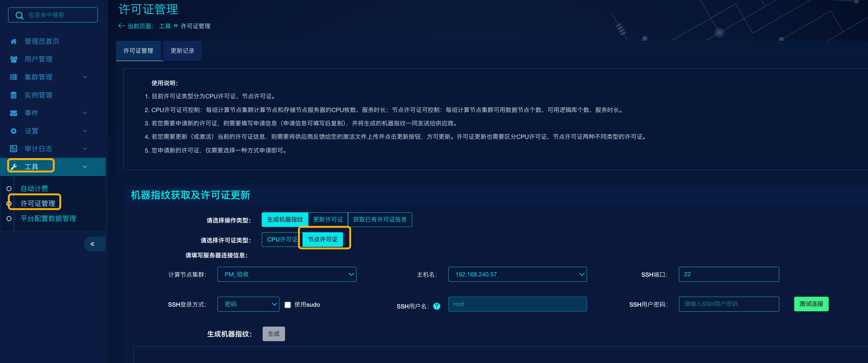Open the 主机名 dropdown list
The width and height of the screenshot is (868, 363).
[517, 275]
